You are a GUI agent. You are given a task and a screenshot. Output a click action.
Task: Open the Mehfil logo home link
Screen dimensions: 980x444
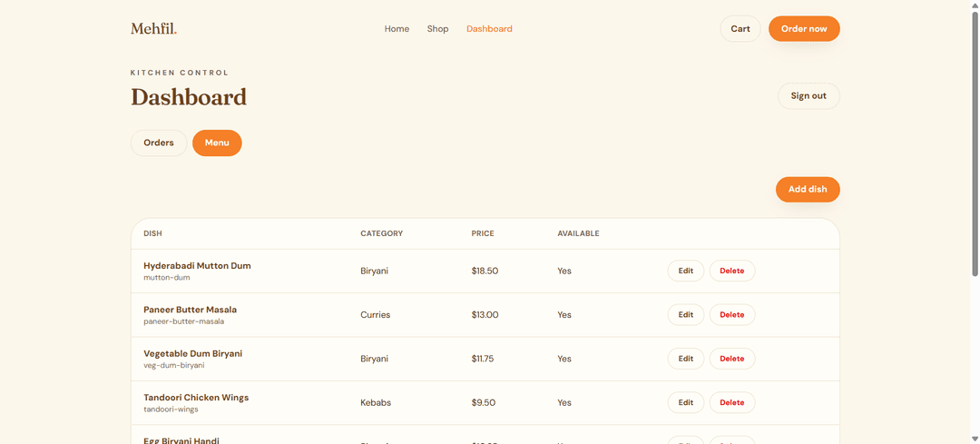(x=153, y=29)
